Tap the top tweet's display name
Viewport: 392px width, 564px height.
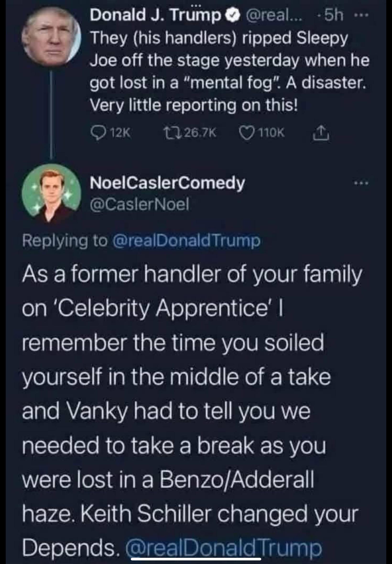pyautogui.click(x=156, y=16)
